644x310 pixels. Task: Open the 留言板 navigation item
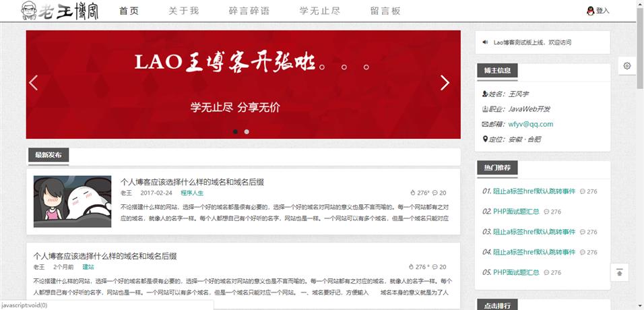tap(385, 11)
